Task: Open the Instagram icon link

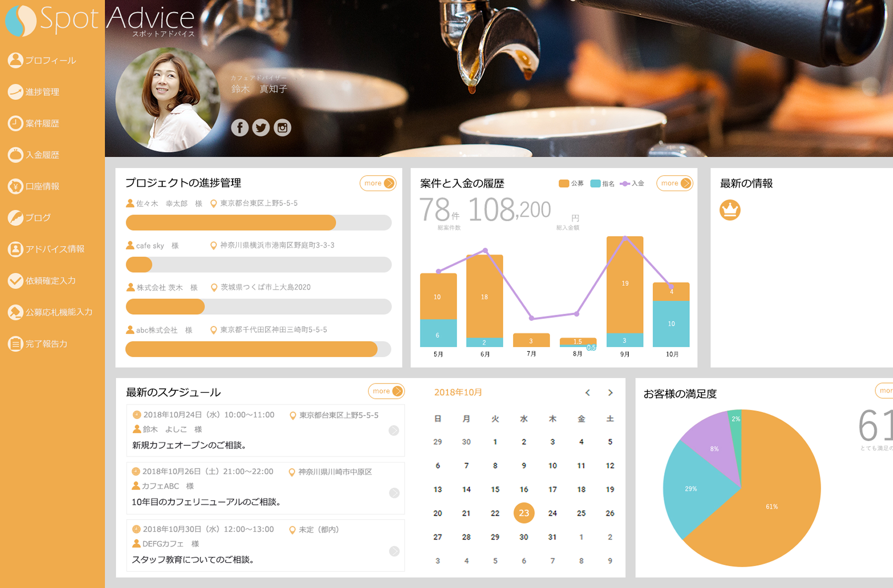Action: tap(282, 127)
